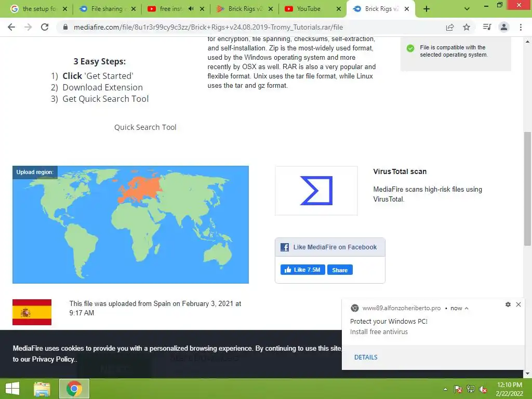Open File Explorer from the taskbar

tap(42, 389)
